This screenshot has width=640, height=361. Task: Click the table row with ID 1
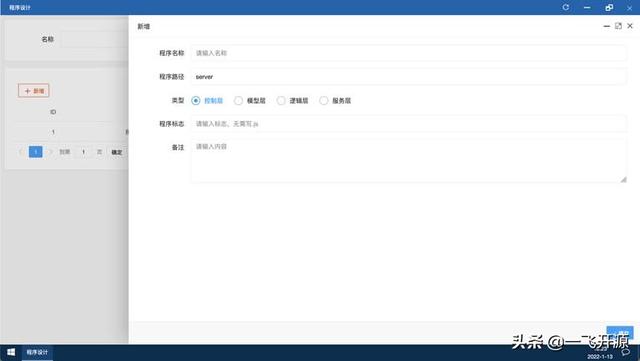coord(70,132)
